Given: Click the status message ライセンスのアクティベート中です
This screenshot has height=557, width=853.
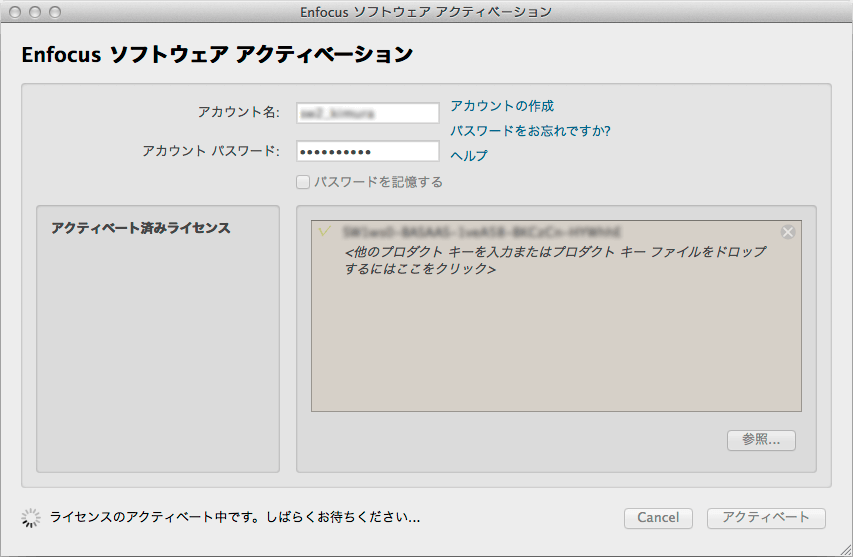Looking at the screenshot, I should [235, 517].
